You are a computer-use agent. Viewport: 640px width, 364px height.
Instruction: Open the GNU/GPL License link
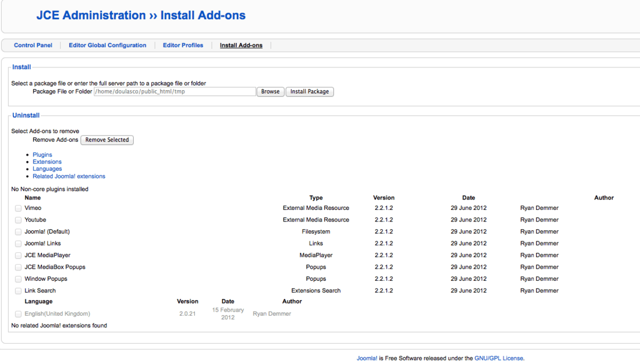499,358
